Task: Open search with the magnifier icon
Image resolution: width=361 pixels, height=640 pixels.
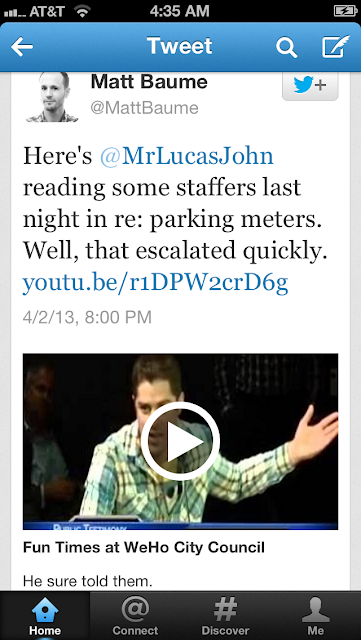Action: 286,47
